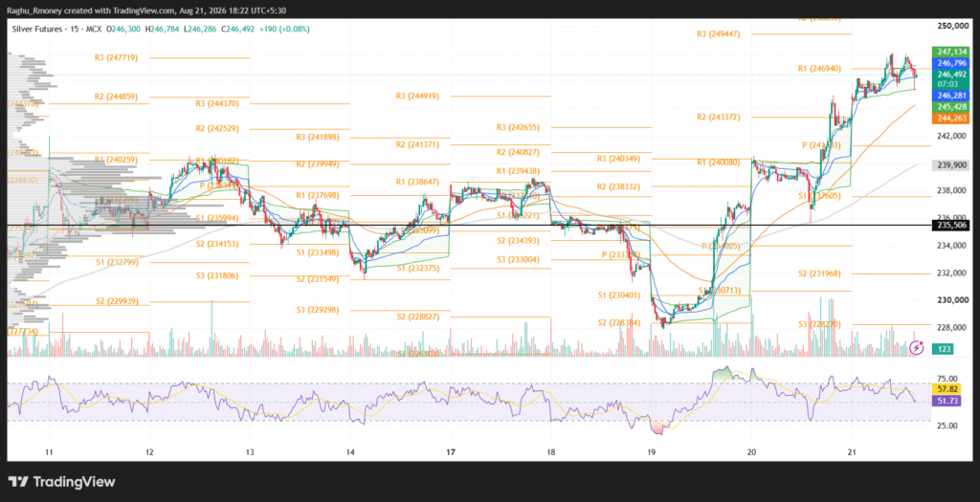Click the change value +190 (+0.08%)
The image size is (980, 502).
pyautogui.click(x=285, y=30)
